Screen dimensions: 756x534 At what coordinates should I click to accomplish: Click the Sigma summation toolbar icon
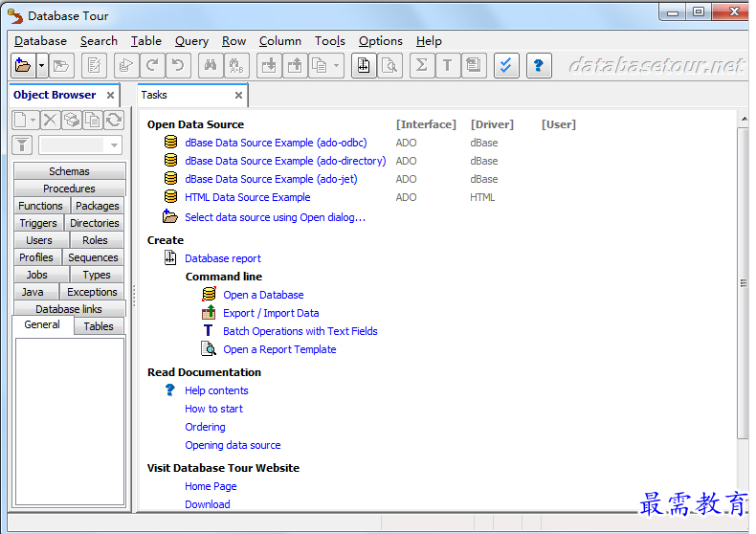tap(422, 65)
